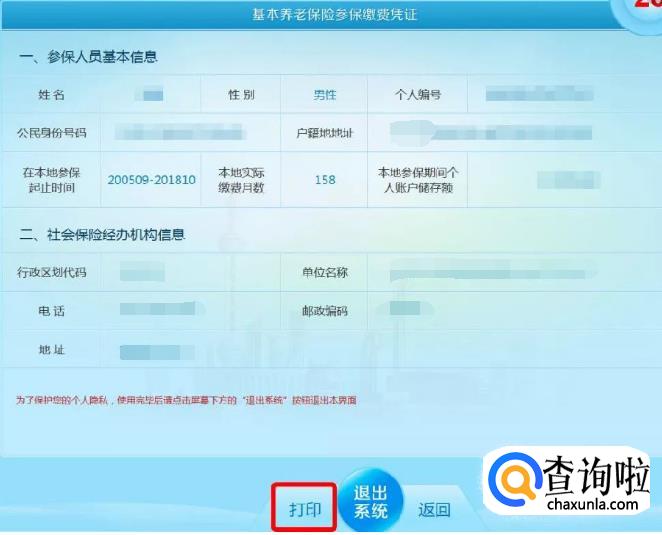This screenshot has width=662, height=535.
Task: Click the 打印 print button
Action: tap(306, 510)
